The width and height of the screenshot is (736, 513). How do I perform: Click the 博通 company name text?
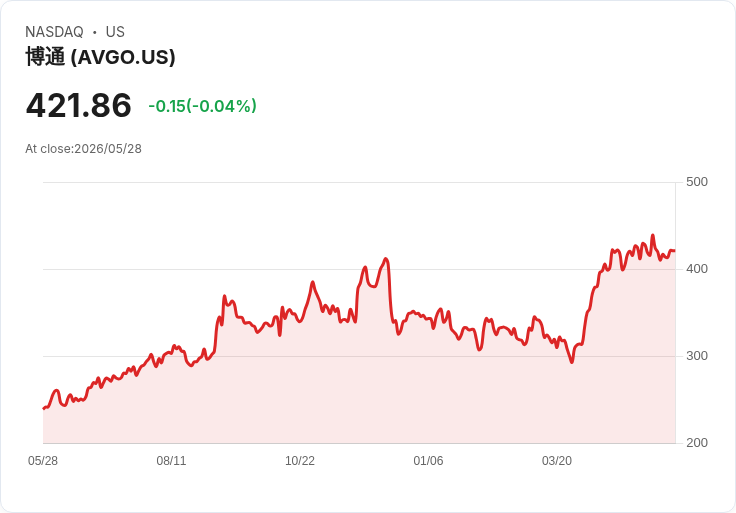click(45, 57)
